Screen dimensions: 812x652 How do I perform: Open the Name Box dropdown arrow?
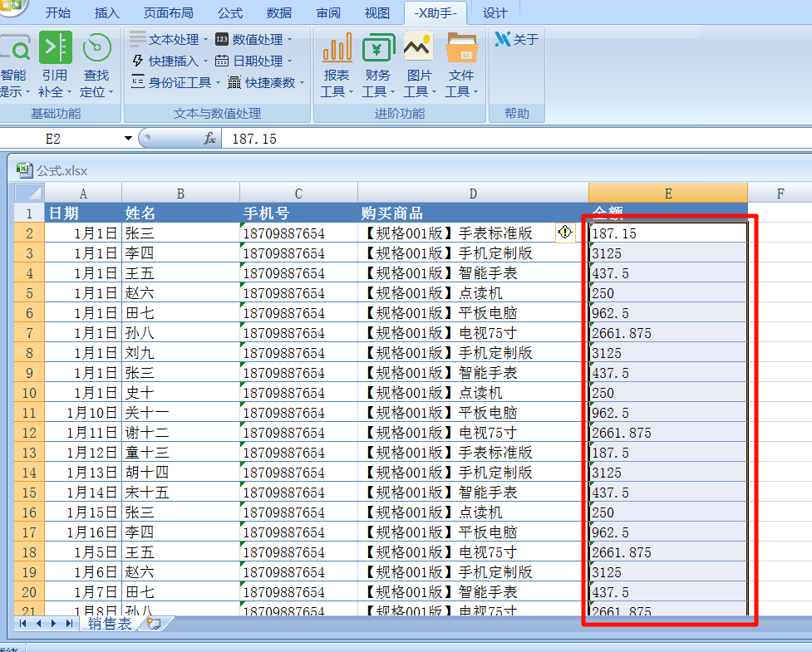click(x=128, y=138)
